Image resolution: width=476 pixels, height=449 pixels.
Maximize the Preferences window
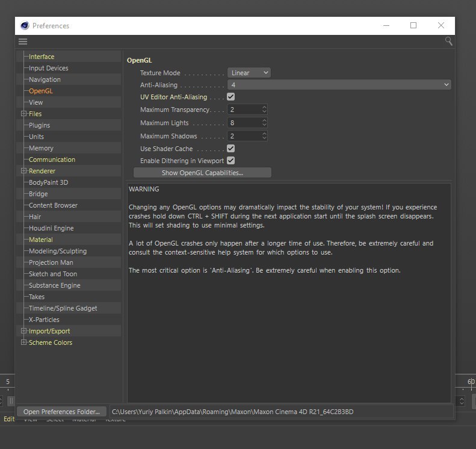[413, 25]
